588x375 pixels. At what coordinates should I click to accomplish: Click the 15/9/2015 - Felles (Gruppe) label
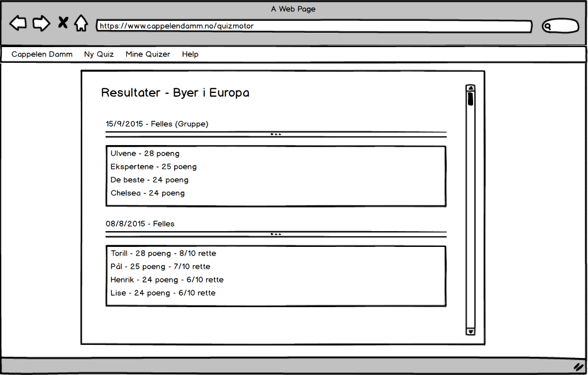pos(157,124)
